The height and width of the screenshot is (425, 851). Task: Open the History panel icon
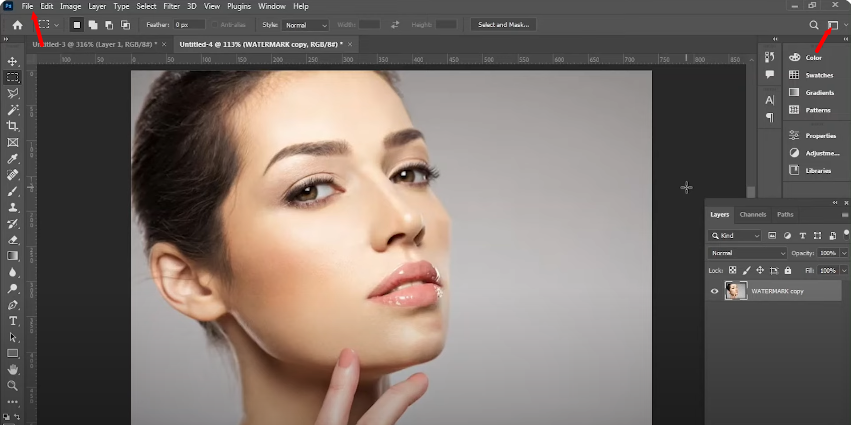769,57
